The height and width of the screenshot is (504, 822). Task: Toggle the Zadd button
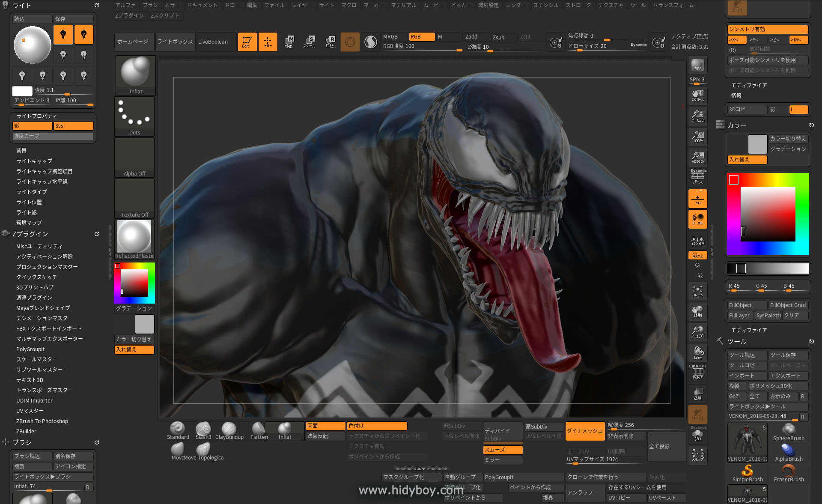(477, 37)
